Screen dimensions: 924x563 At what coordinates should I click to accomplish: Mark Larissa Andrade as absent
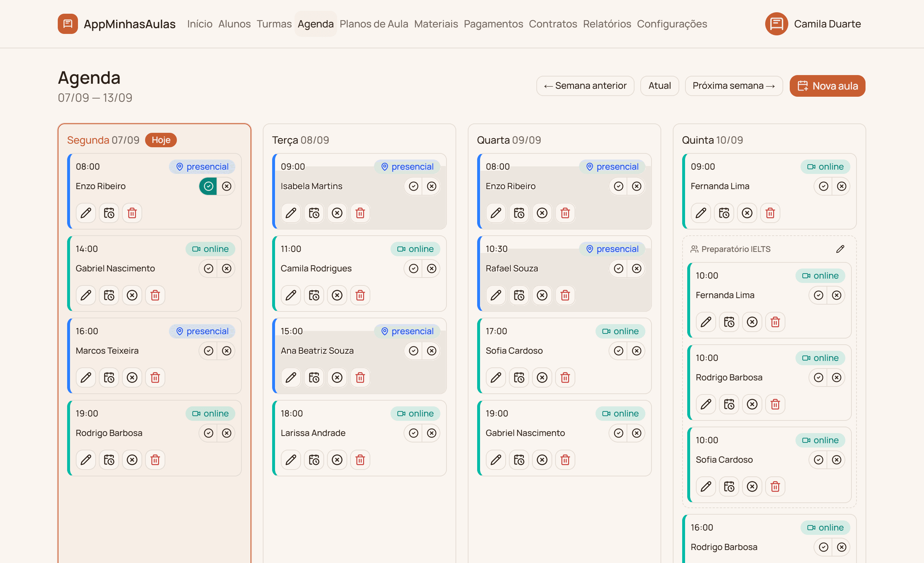point(432,433)
